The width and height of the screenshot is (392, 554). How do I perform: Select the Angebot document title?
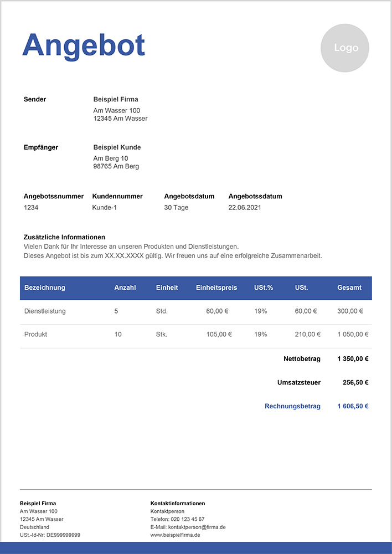tap(84, 45)
